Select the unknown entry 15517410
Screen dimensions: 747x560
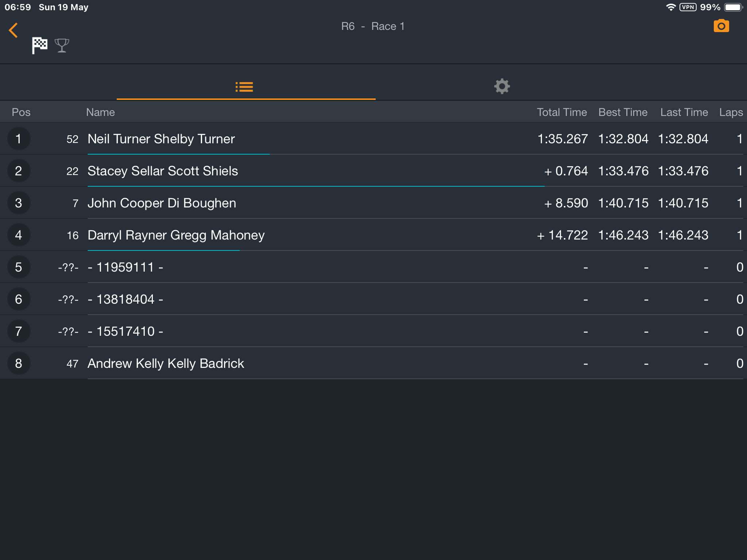coord(373,331)
